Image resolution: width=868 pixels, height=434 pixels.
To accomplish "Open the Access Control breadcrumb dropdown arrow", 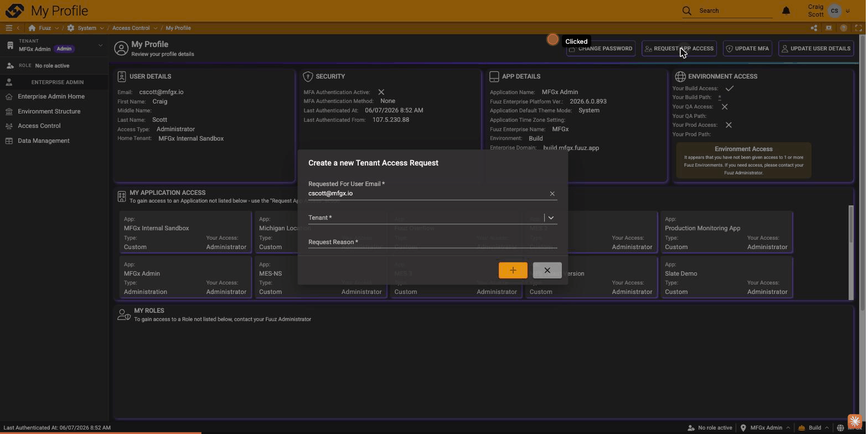I will click(156, 28).
